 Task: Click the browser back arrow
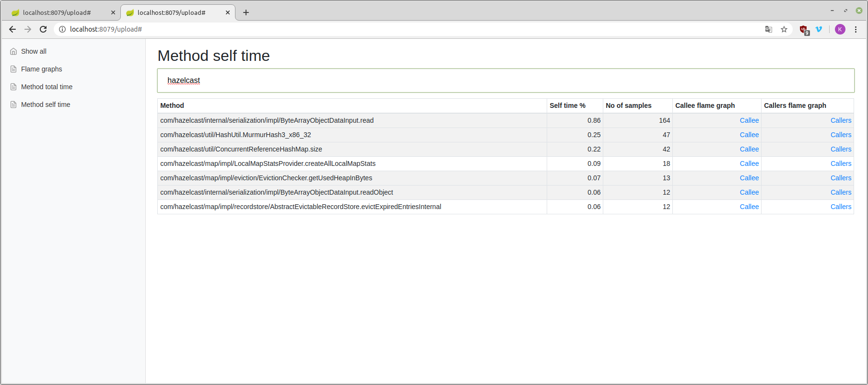[12, 29]
